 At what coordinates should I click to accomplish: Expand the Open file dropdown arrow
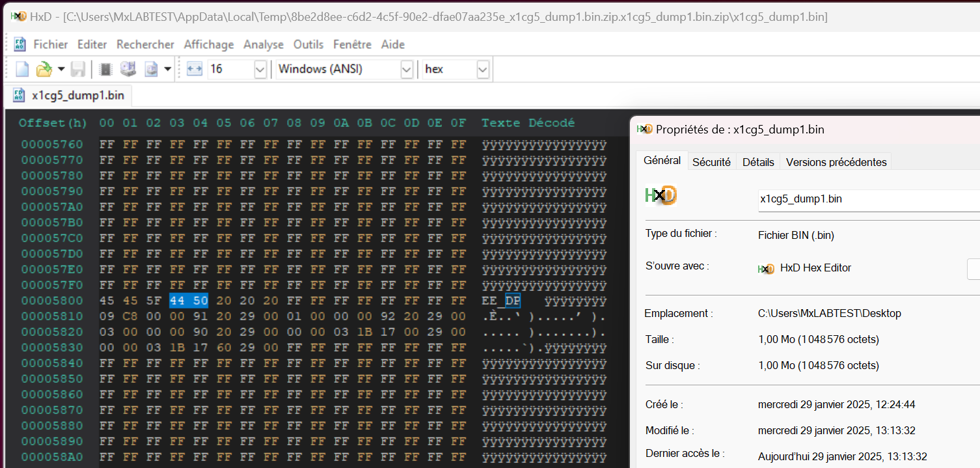(61, 69)
